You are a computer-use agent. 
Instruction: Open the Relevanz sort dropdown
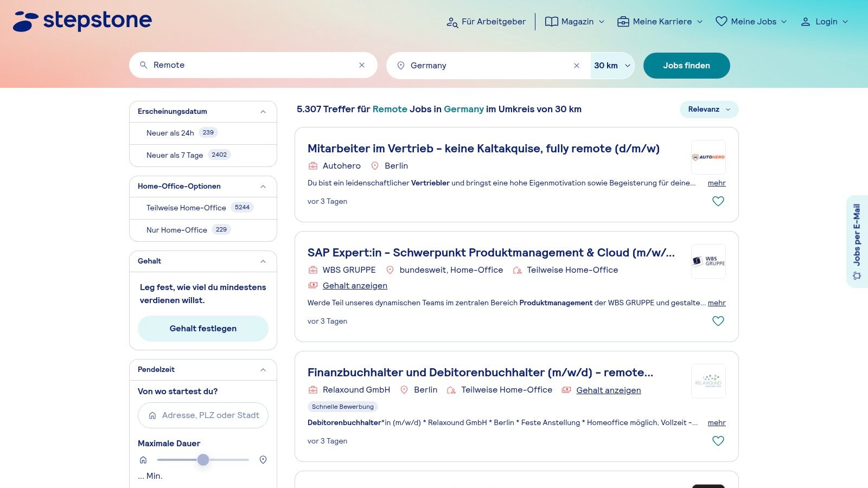click(x=709, y=110)
